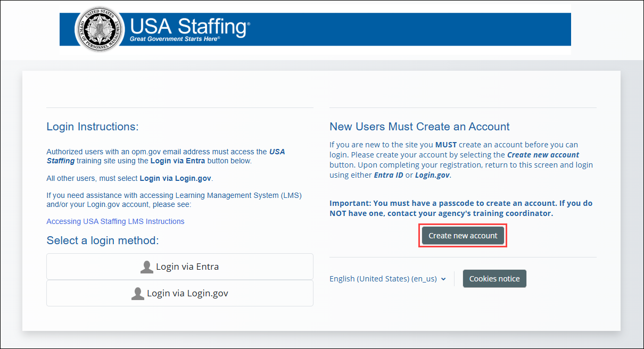Open Accessing USA Staffing LMS Instructions
This screenshot has height=349, width=644.
tap(115, 221)
